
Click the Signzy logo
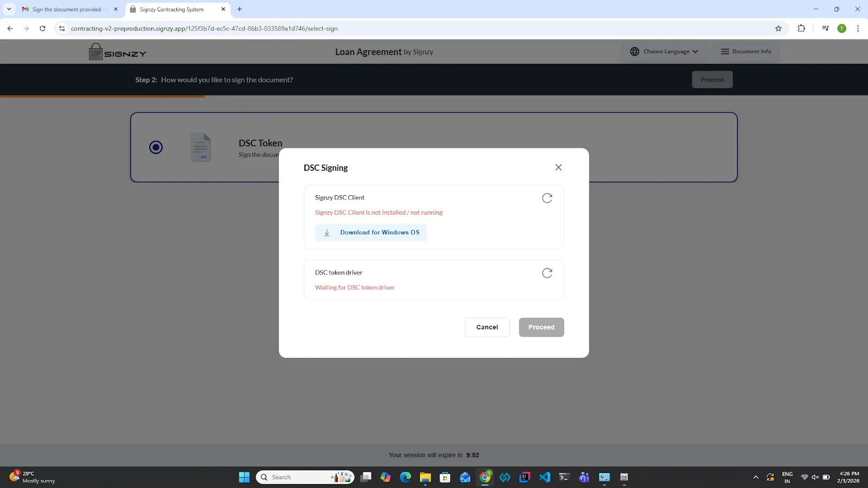coord(118,52)
